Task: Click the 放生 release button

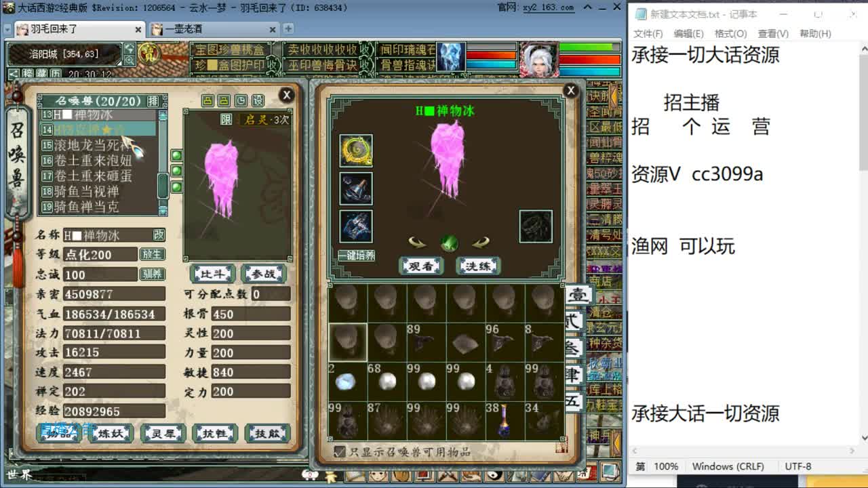Action: click(x=152, y=254)
